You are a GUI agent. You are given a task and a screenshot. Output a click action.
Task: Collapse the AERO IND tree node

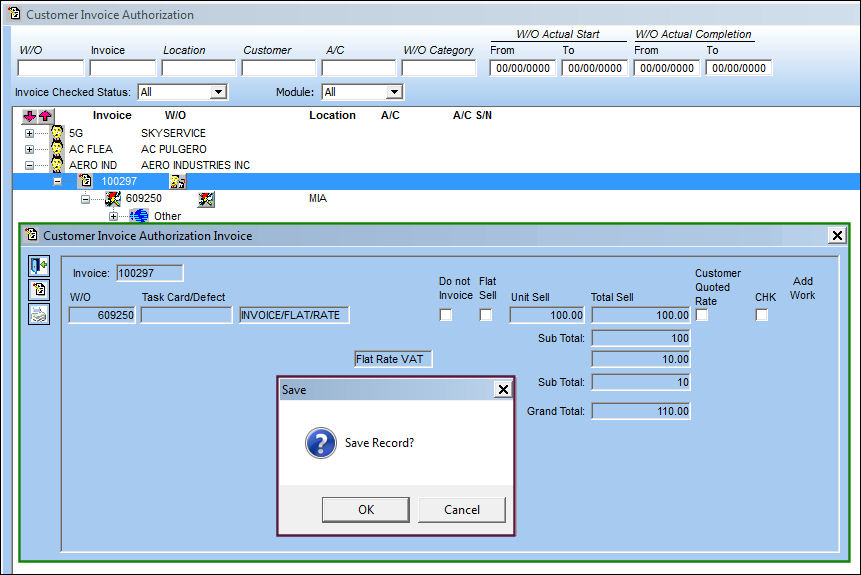coord(30,165)
